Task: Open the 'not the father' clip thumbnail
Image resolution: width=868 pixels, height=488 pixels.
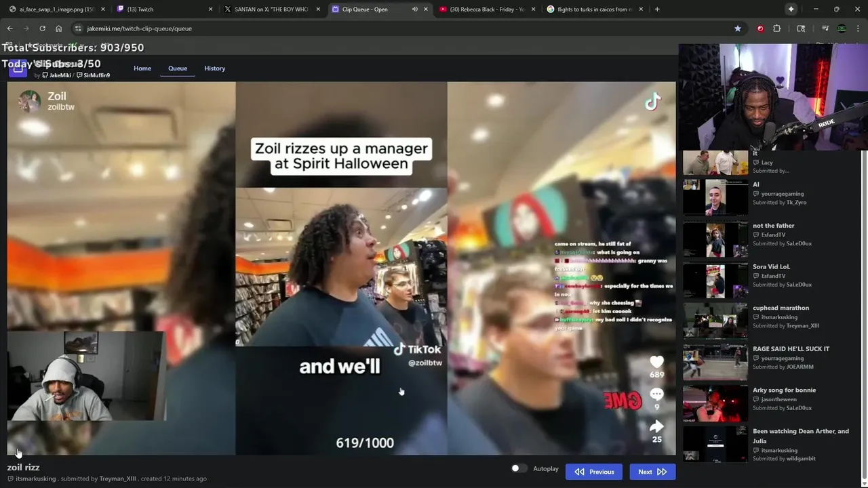Action: tap(715, 239)
